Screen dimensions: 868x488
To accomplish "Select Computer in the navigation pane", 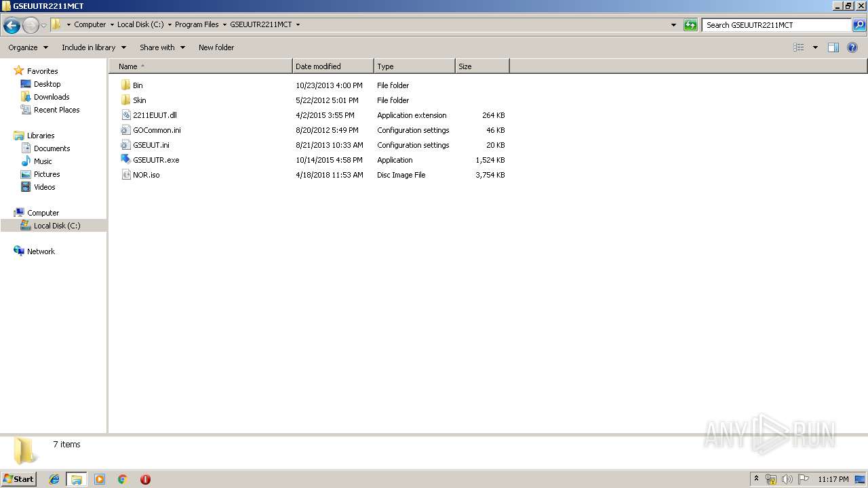I will (x=43, y=213).
